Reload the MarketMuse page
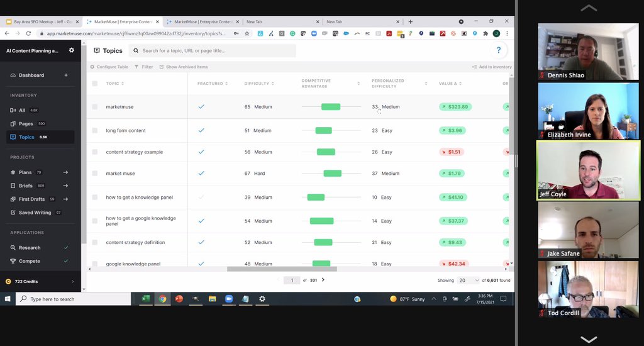Viewport: 644px width, 346px height. click(28, 33)
